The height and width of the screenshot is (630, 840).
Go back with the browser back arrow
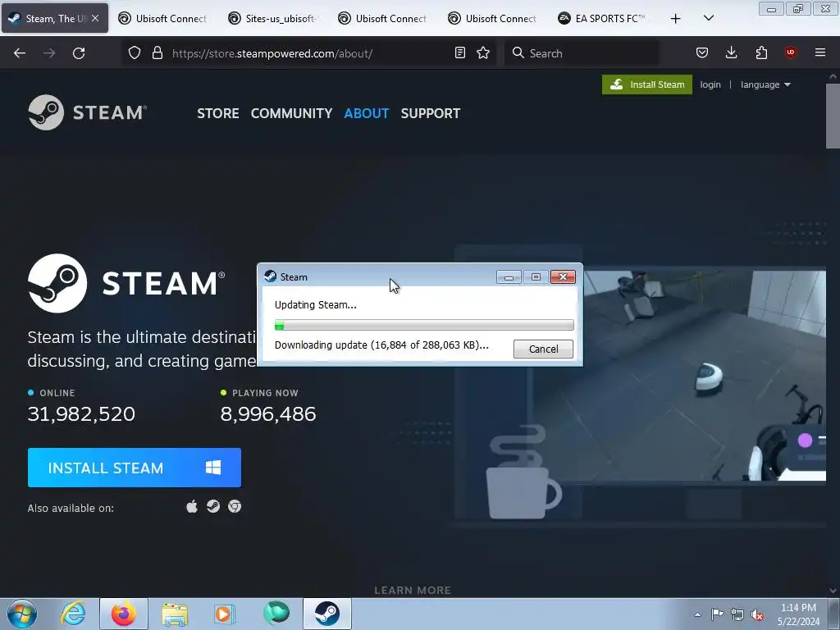click(x=20, y=53)
